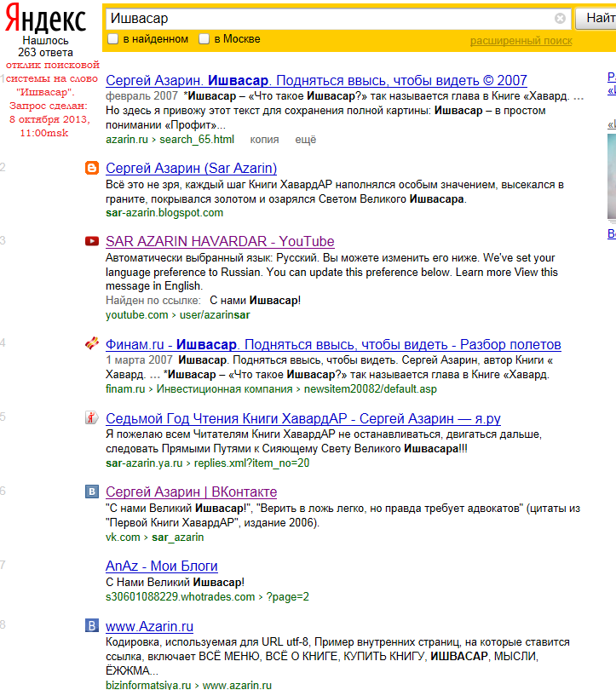The width and height of the screenshot is (616, 690).
Task: Open the newsitem20082/default.asp link
Action: pyautogui.click(x=371, y=389)
